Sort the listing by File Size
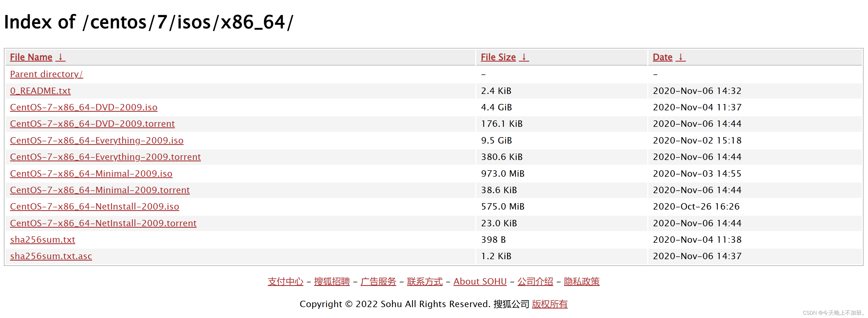This screenshot has height=318, width=868. coord(498,57)
